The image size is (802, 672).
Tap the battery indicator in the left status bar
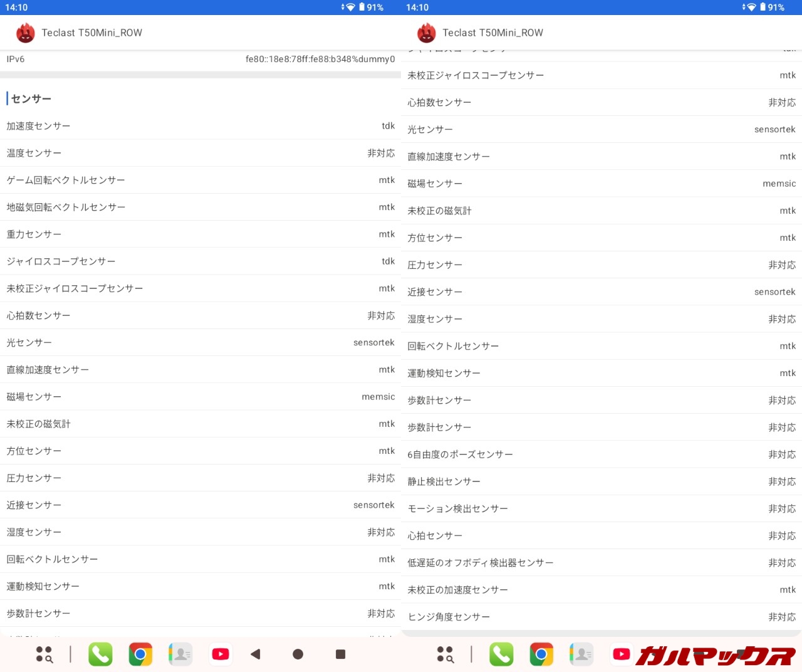(x=362, y=8)
